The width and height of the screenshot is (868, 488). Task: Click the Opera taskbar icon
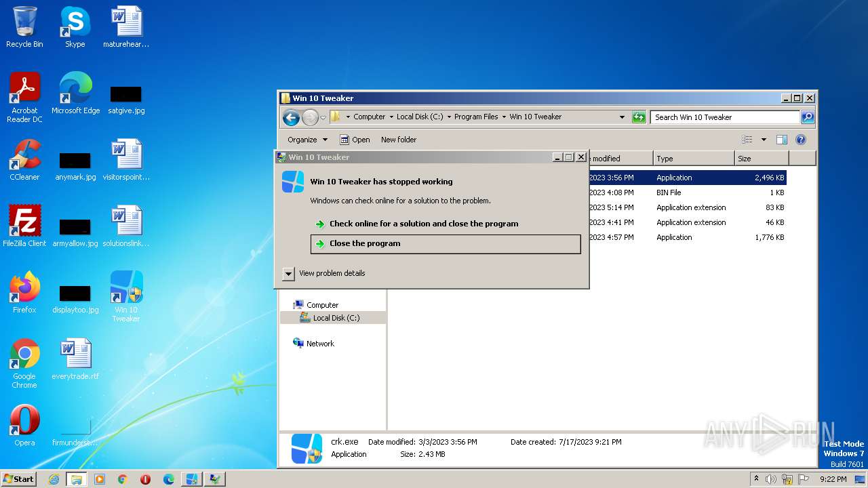click(145, 479)
